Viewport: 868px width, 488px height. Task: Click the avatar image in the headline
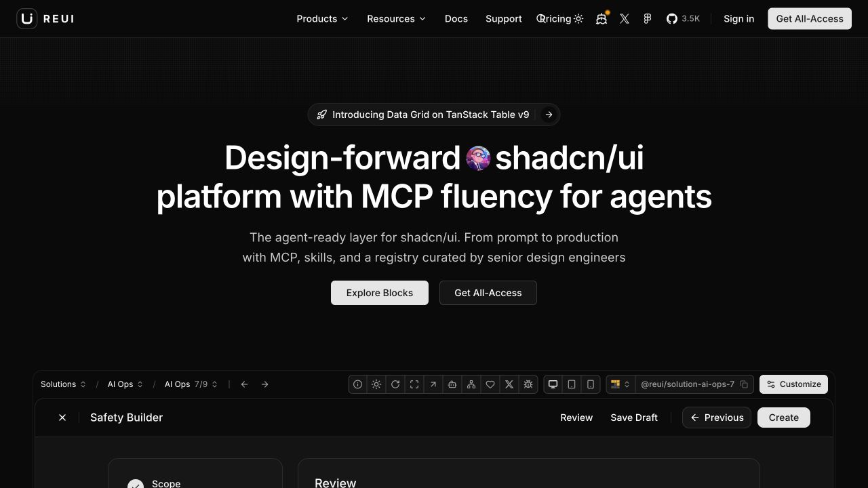coord(478,158)
